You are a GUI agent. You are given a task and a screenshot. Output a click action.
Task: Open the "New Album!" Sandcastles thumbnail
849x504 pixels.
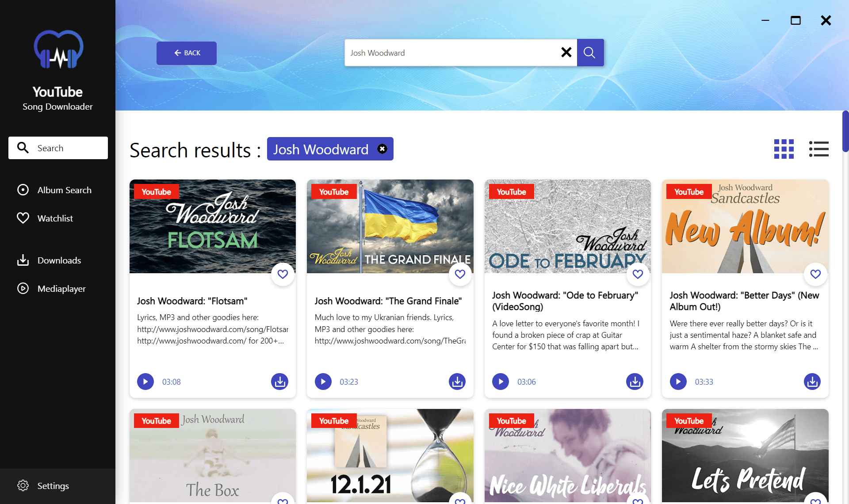pyautogui.click(x=745, y=226)
